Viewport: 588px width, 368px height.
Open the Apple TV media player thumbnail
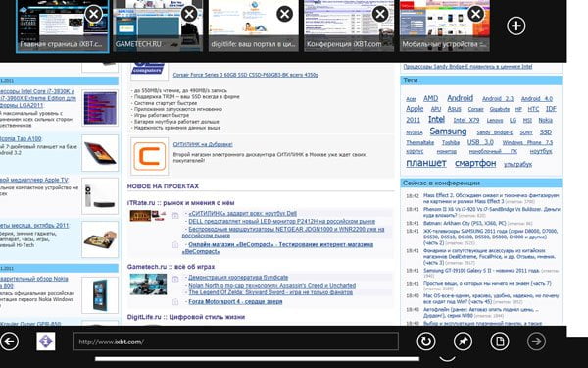coord(100,196)
